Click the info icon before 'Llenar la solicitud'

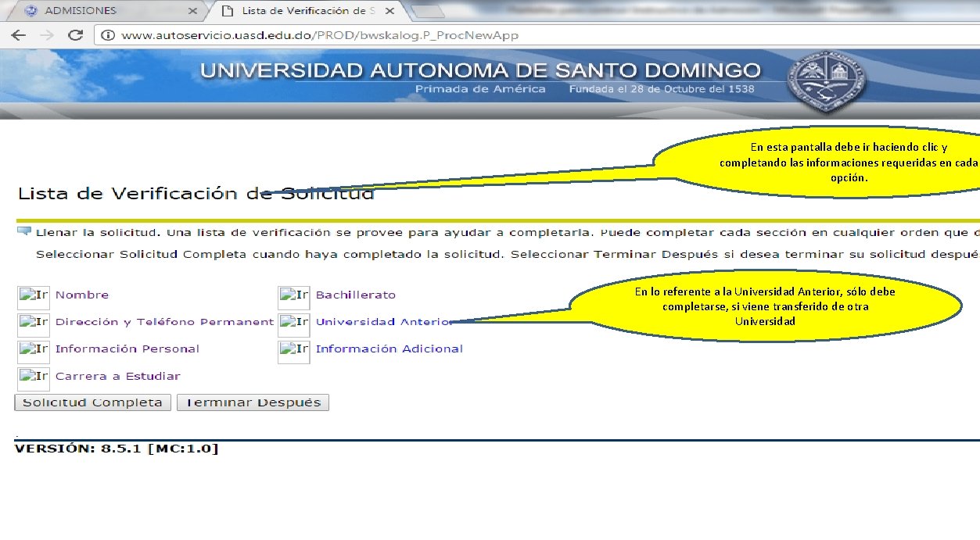(23, 231)
